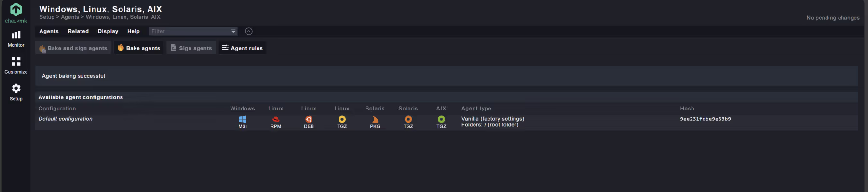
Task: Open the Monitor sidebar menu
Action: [x=16, y=39]
